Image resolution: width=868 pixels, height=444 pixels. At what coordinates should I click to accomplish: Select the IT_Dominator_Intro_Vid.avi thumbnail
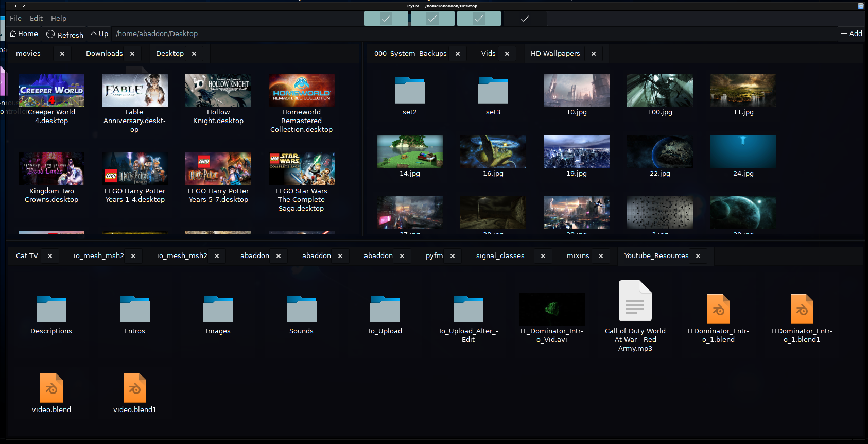tap(552, 309)
